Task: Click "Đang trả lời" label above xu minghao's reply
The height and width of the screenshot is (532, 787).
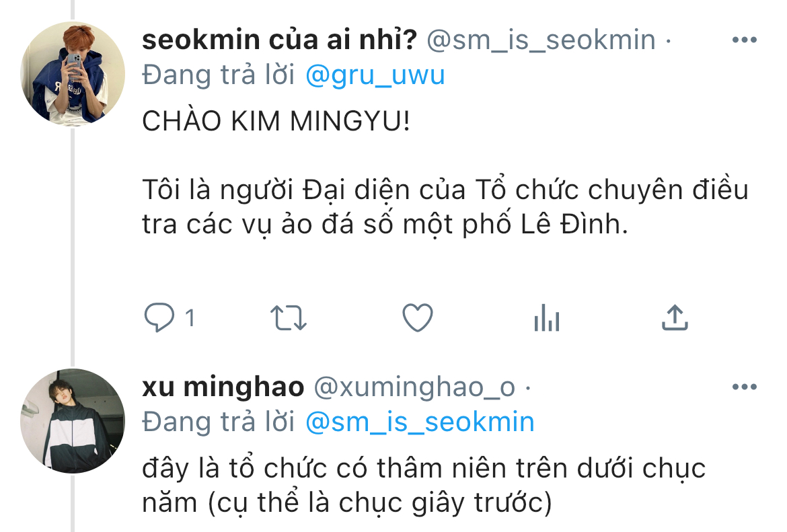Action: pos(219,422)
